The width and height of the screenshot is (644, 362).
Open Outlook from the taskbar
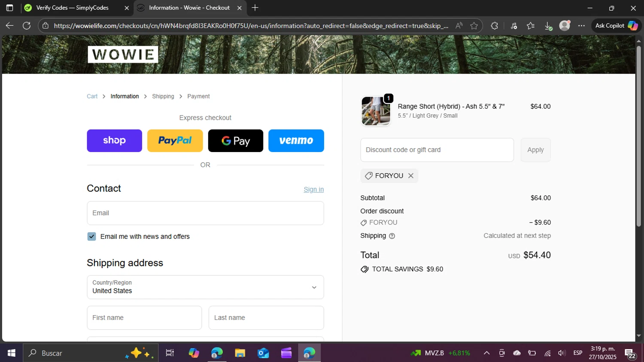tap(263, 353)
